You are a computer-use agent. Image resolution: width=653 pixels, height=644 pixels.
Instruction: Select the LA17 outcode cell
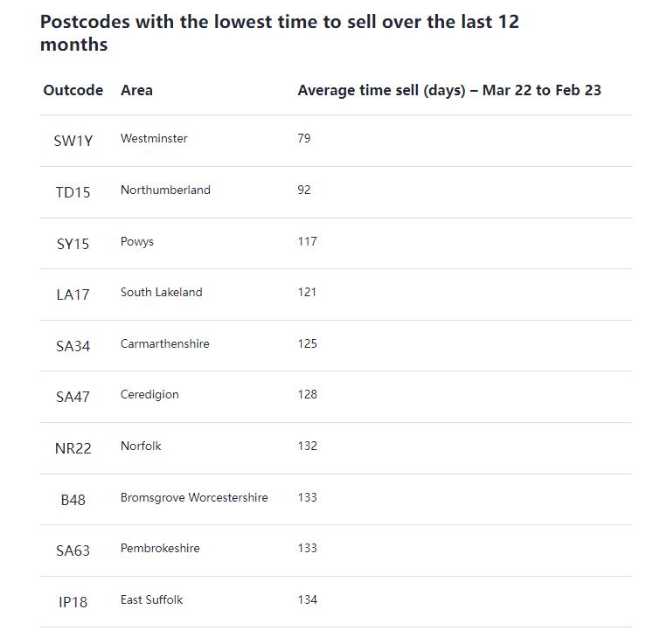tap(73, 294)
